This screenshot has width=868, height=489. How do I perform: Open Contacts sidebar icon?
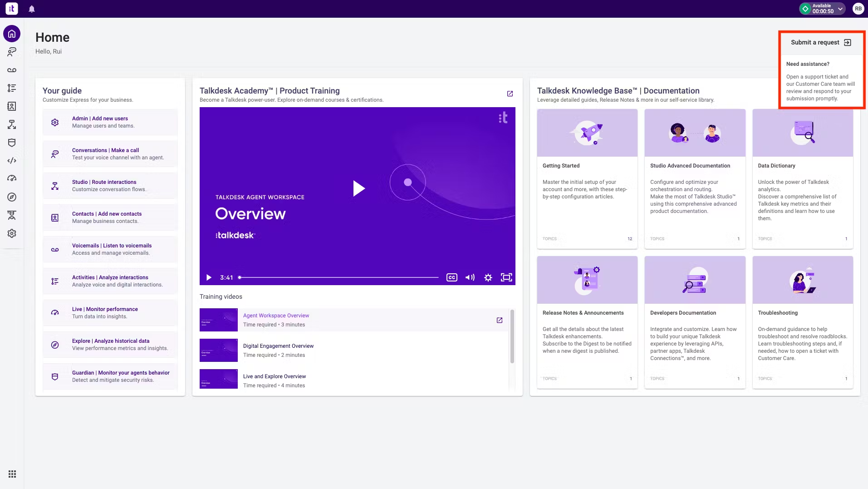pyautogui.click(x=12, y=106)
